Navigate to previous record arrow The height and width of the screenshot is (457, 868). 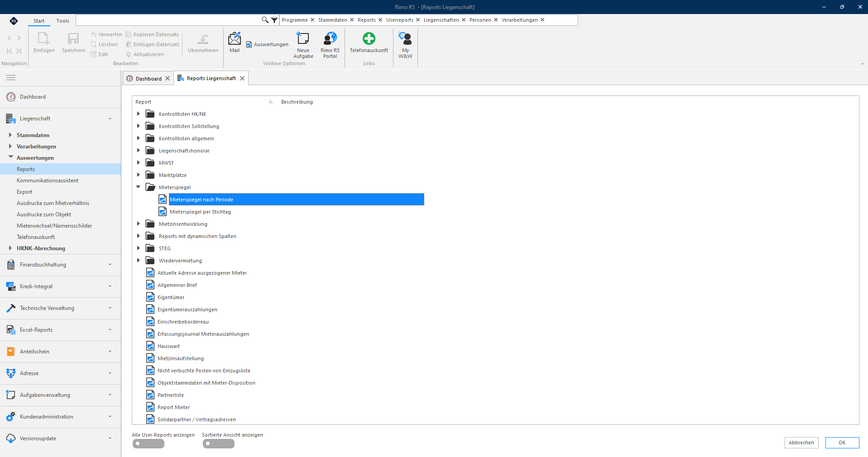(x=10, y=38)
